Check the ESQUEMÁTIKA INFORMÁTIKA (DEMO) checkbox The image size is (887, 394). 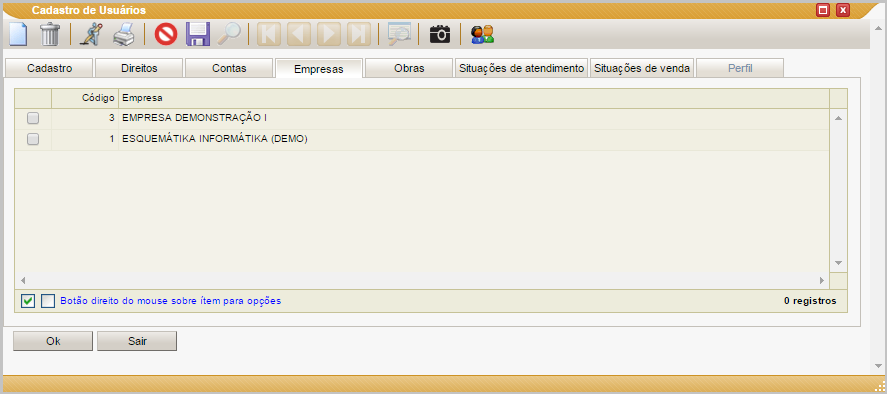(x=33, y=139)
